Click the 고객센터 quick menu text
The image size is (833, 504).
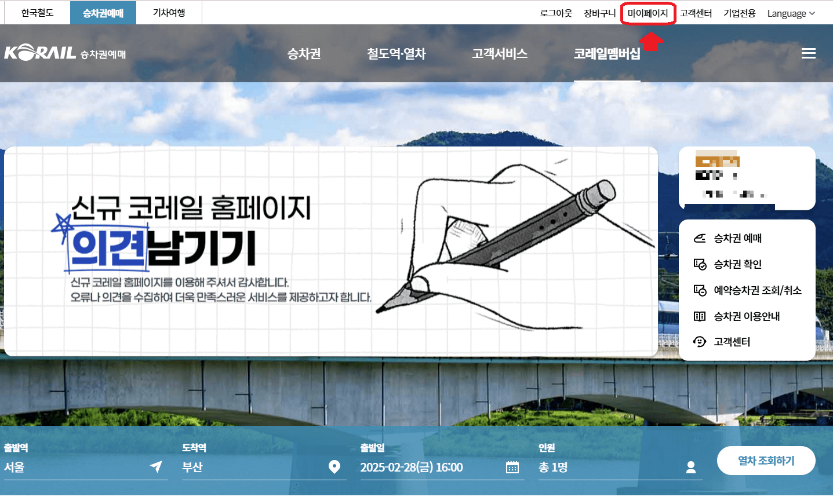(732, 342)
